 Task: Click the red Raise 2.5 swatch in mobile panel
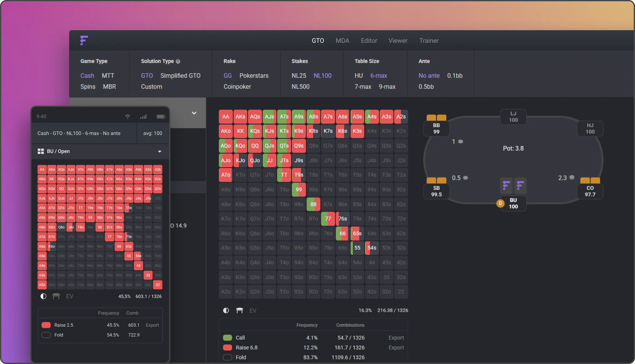[x=46, y=325]
